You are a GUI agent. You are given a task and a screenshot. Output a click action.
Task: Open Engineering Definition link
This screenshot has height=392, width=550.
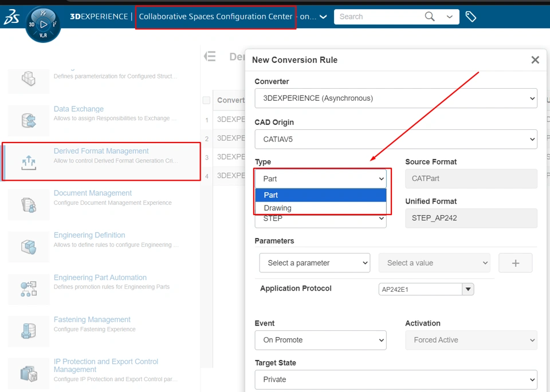pos(89,235)
